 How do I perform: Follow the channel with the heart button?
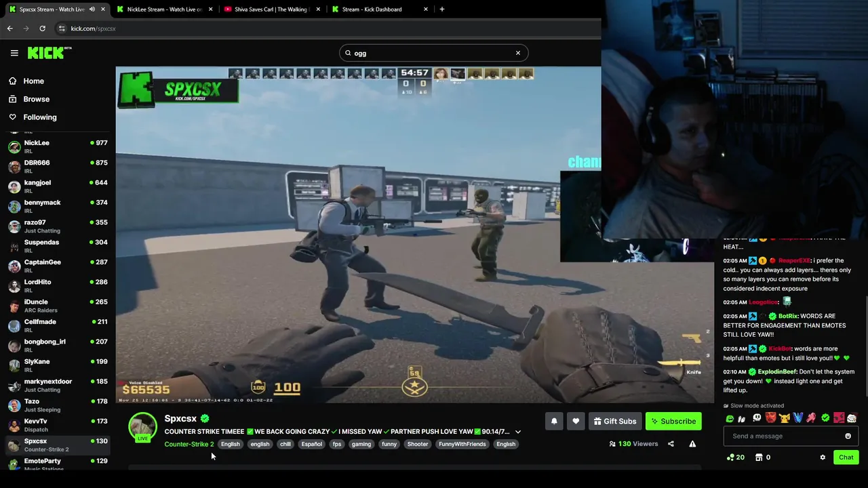point(576,422)
